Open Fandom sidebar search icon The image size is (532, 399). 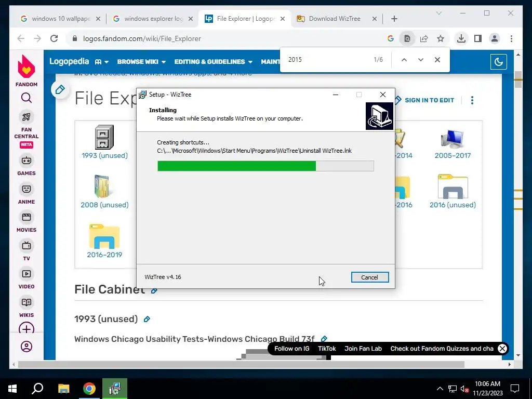point(26,98)
